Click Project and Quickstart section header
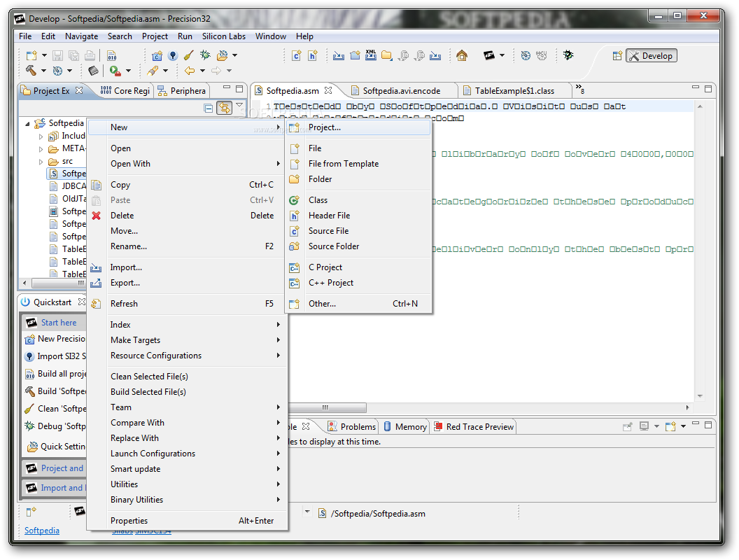 tap(55, 468)
